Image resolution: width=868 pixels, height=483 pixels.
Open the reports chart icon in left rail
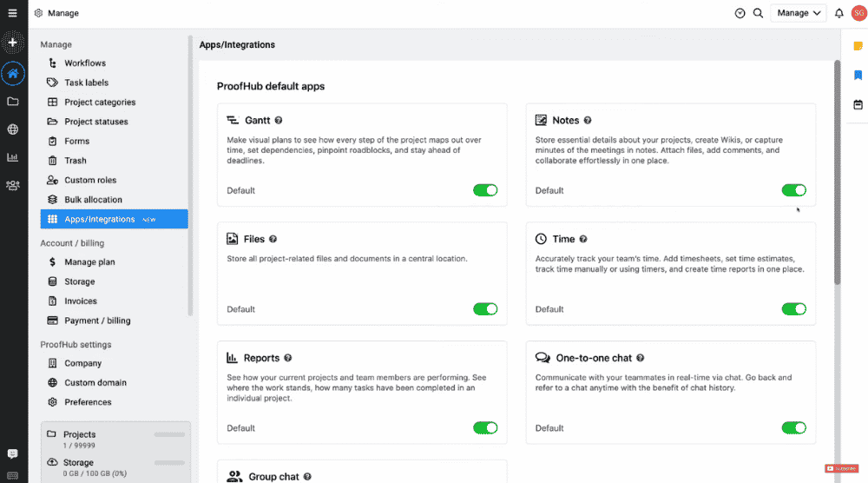pos(13,157)
